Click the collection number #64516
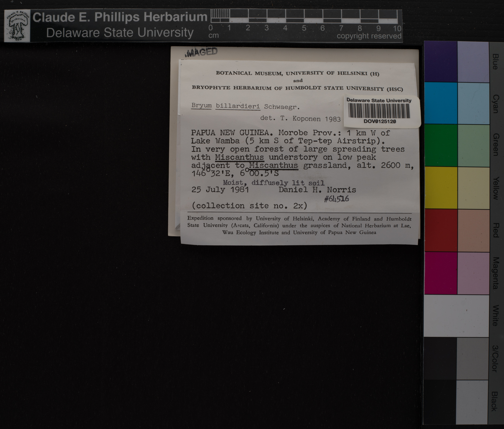 (x=336, y=199)
